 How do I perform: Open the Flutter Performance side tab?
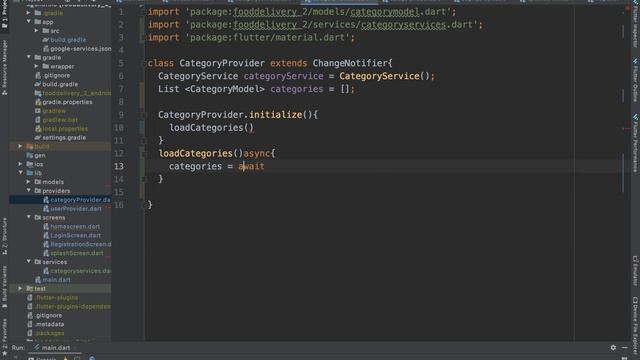point(636,143)
